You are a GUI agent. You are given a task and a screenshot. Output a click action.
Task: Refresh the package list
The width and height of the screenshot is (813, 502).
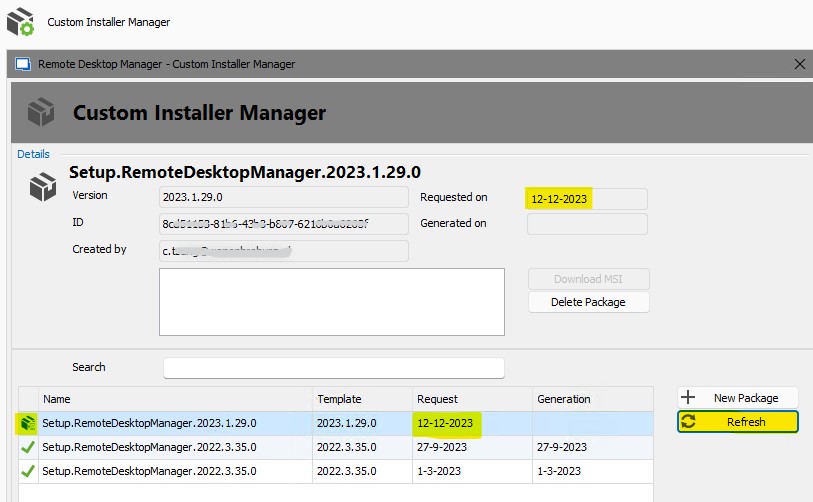coord(738,422)
